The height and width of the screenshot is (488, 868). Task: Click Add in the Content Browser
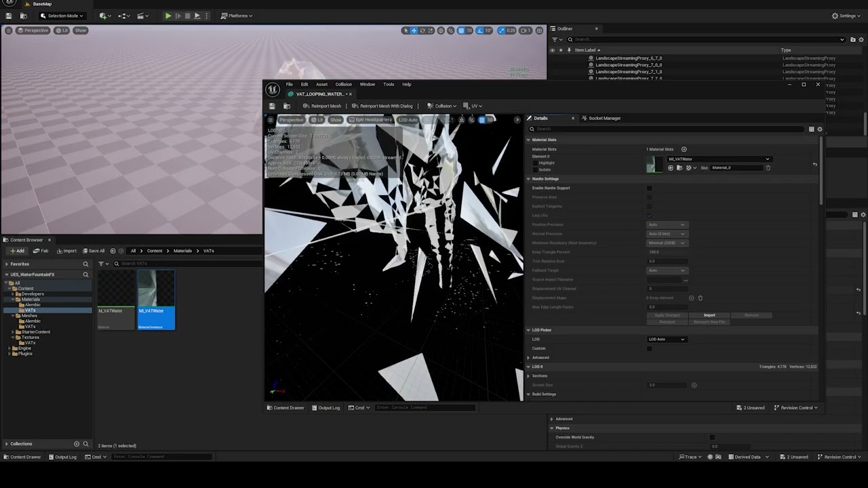(17, 251)
